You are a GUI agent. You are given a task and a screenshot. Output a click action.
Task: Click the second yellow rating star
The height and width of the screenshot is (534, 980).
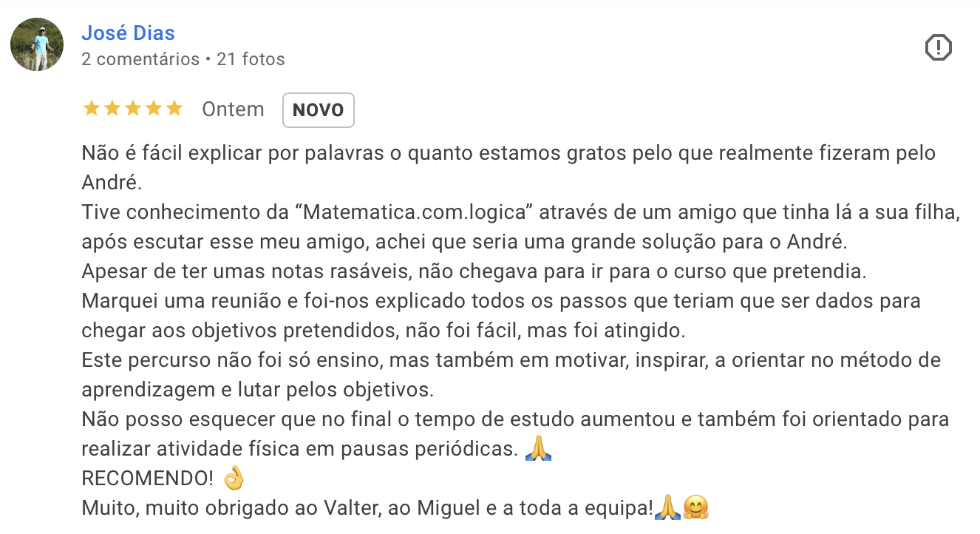[x=112, y=109]
